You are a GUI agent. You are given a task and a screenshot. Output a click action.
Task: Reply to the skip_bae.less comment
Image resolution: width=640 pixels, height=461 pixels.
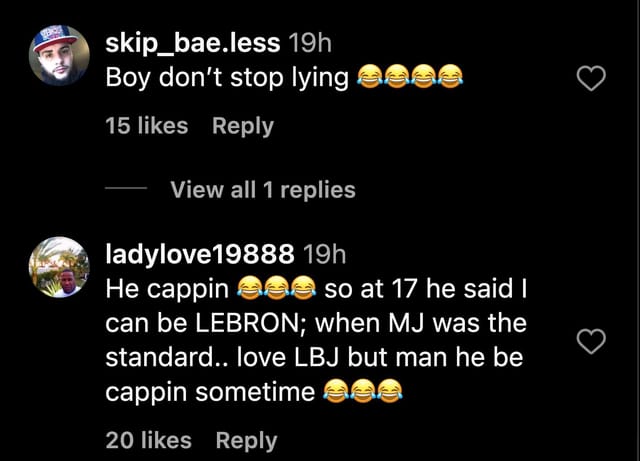[243, 126]
